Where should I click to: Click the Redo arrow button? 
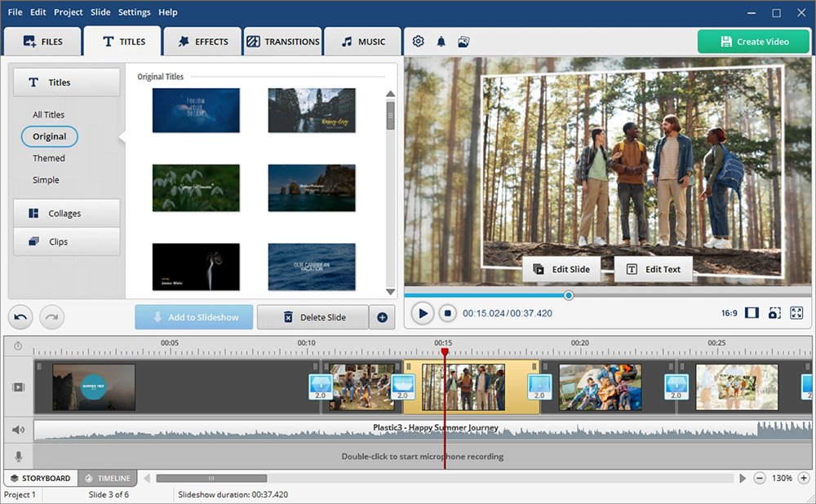coord(52,317)
